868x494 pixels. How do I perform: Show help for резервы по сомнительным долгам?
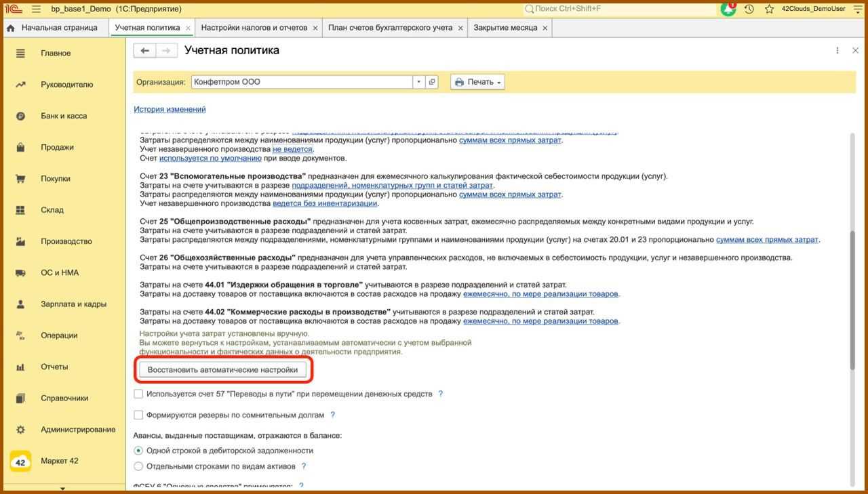pyautogui.click(x=332, y=415)
